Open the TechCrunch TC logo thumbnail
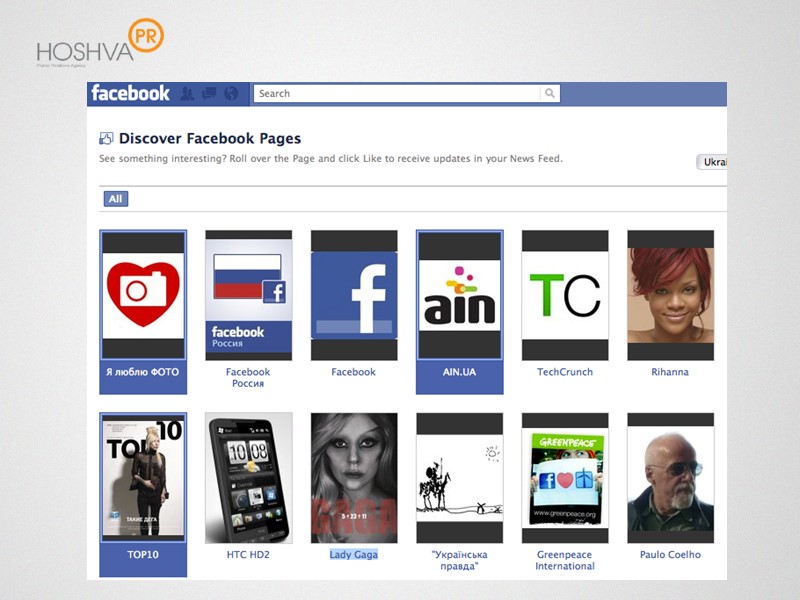This screenshot has height=600, width=800. click(565, 295)
